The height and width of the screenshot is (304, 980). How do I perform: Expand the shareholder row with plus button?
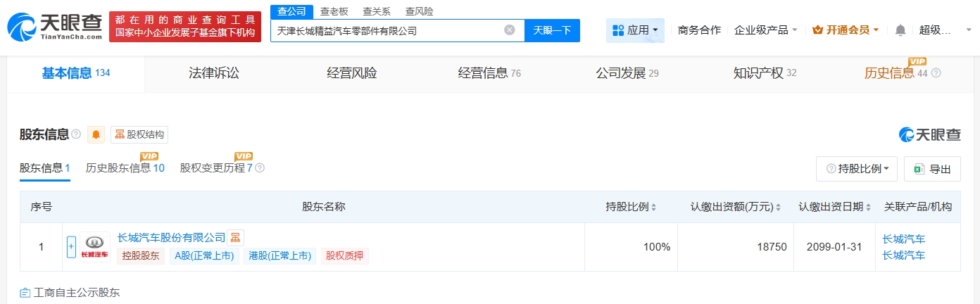[x=71, y=247]
